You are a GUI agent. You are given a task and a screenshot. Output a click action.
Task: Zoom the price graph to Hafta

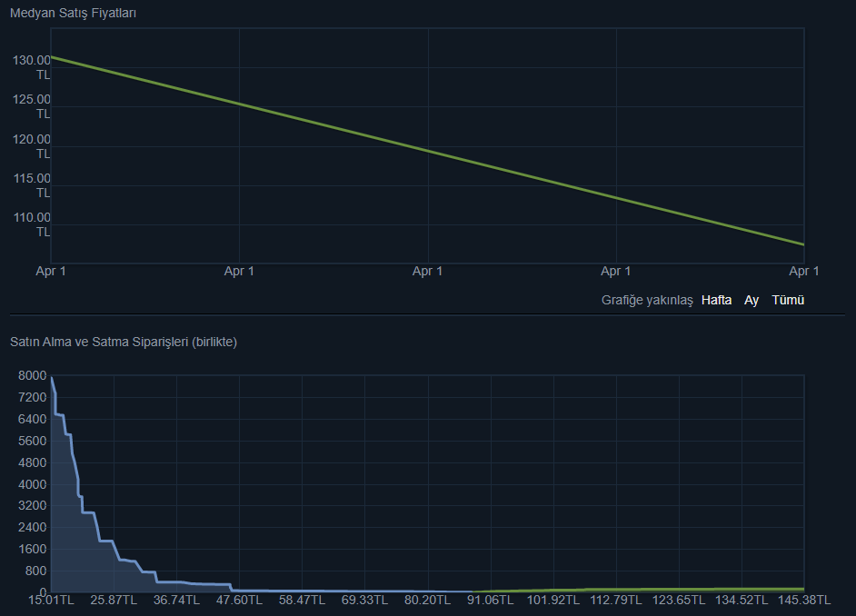click(716, 300)
